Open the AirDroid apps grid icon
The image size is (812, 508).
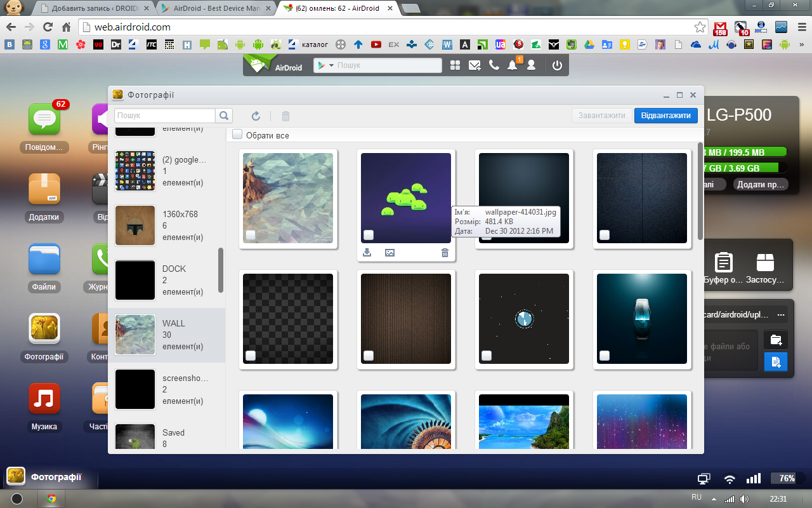pos(455,65)
